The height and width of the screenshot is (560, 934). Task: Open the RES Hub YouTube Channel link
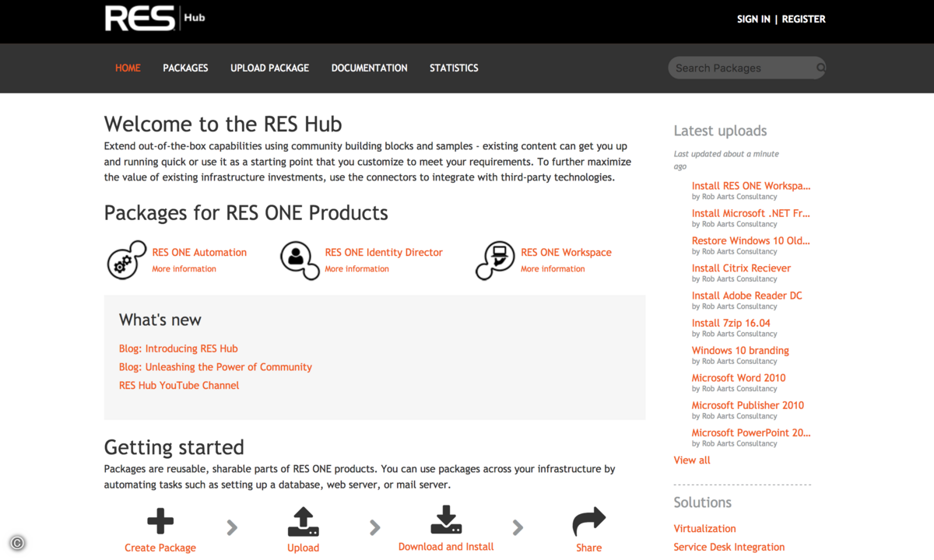pyautogui.click(x=179, y=385)
